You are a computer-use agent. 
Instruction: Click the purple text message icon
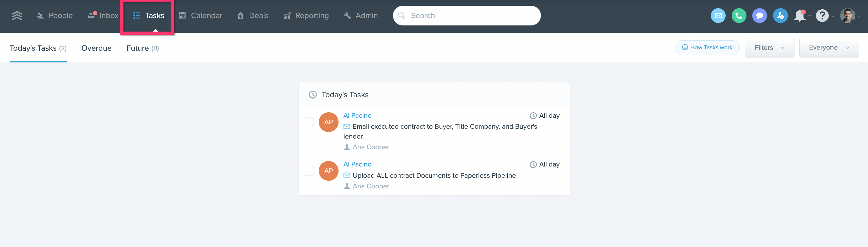[x=759, y=16]
